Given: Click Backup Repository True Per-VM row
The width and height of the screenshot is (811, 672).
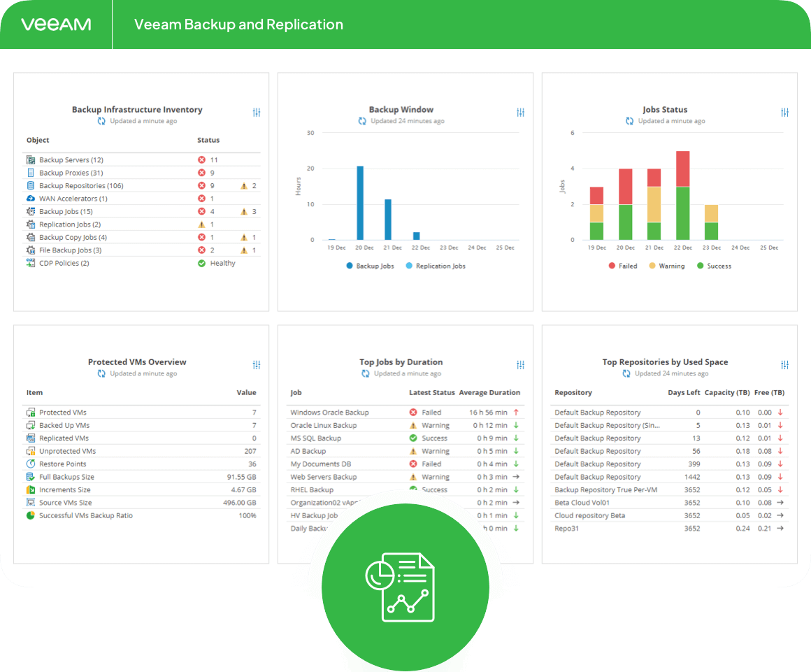Looking at the screenshot, I should (669, 490).
